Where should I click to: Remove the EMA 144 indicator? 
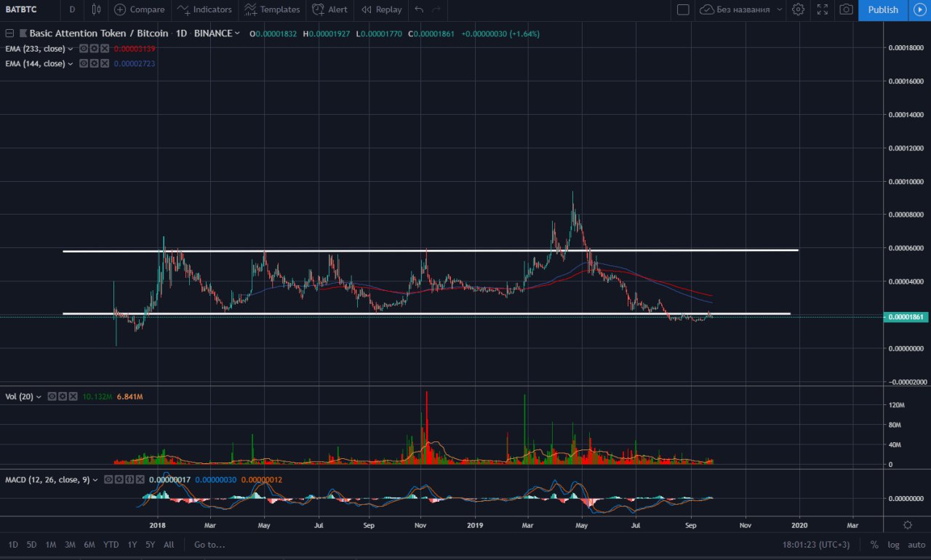[x=105, y=63]
